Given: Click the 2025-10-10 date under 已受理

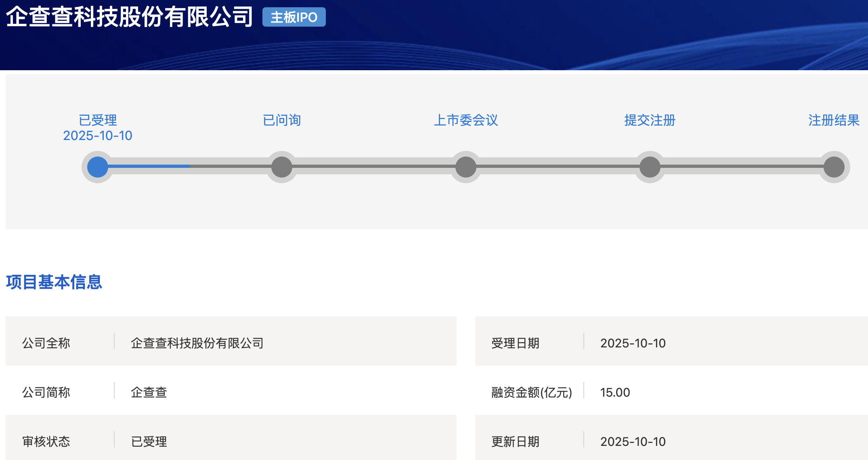Looking at the screenshot, I should pyautogui.click(x=98, y=136).
